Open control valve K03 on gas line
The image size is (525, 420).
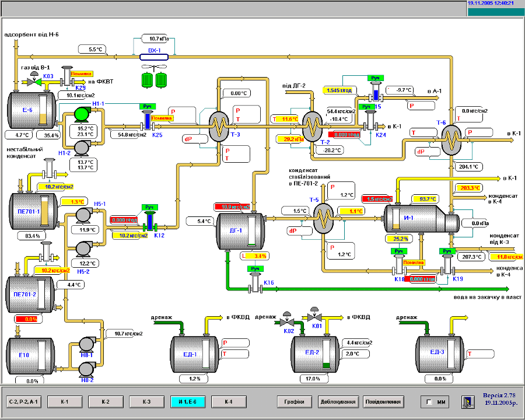[x=35, y=83]
